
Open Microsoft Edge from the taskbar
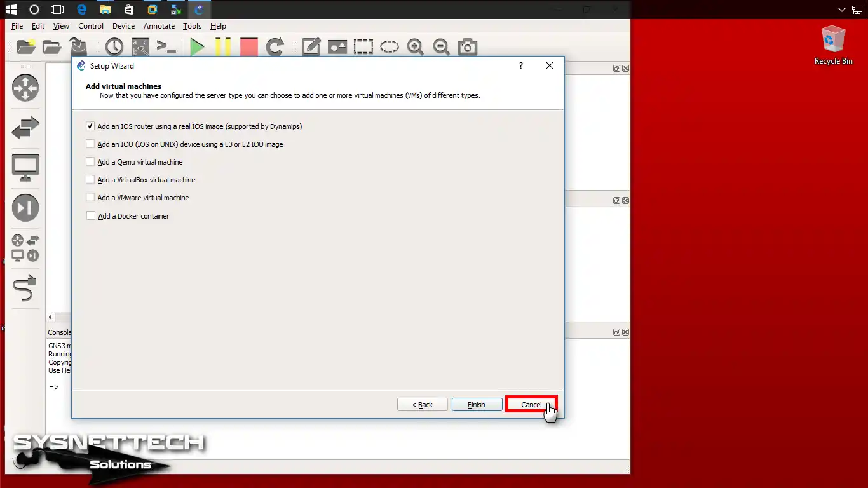click(82, 9)
